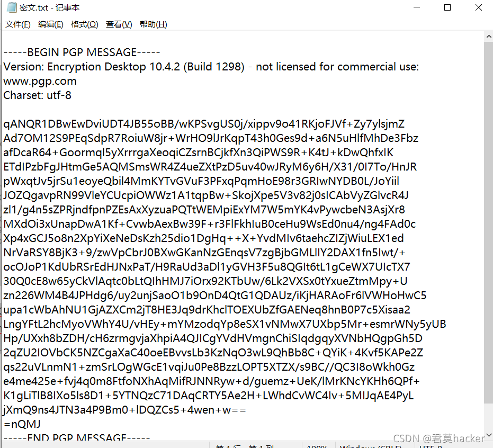Close the 密文.txt Notepad window

478,7
